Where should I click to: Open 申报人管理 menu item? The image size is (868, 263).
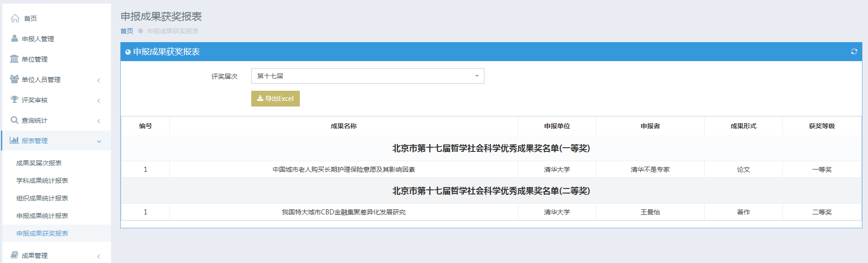[x=38, y=39]
